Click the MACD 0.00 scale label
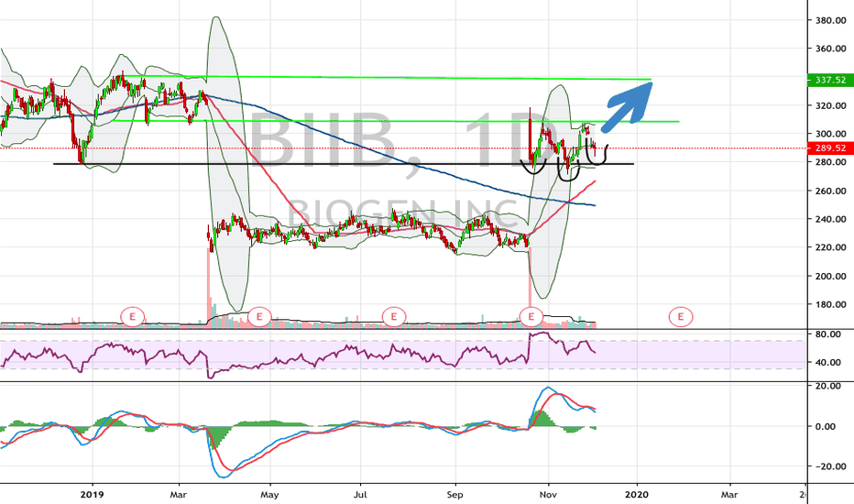Image resolution: width=854 pixels, height=504 pixels. tap(825, 427)
